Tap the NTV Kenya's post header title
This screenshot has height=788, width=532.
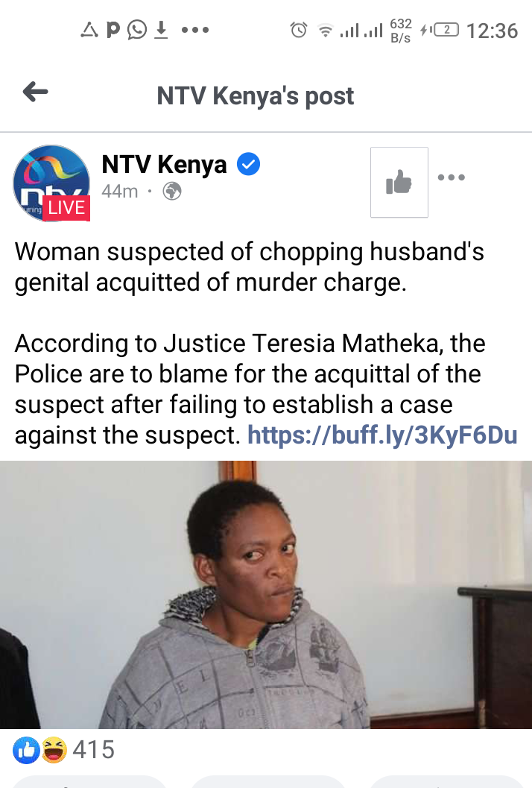point(256,95)
